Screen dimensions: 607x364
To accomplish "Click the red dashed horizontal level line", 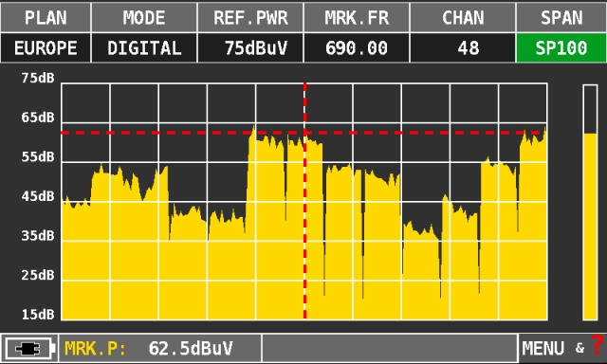I will click(x=303, y=133).
